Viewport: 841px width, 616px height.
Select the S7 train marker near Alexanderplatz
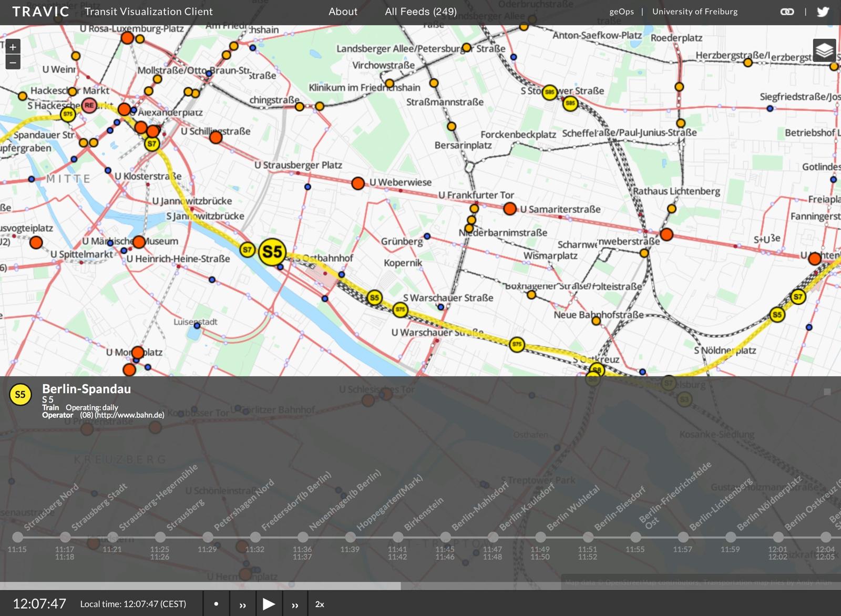coord(152,143)
